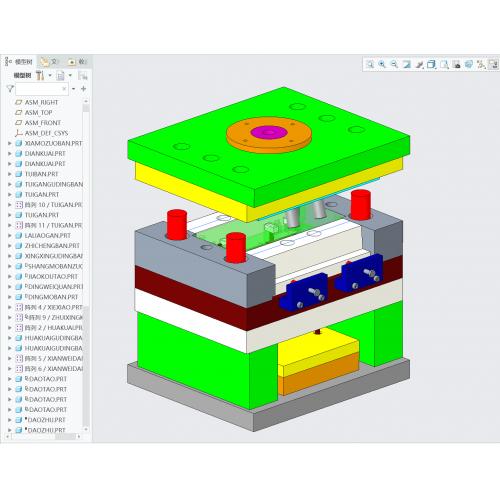Expand the ZHICHENGBAN.PRT node
Image resolution: width=500 pixels, height=500 pixels.
click(x=10, y=246)
